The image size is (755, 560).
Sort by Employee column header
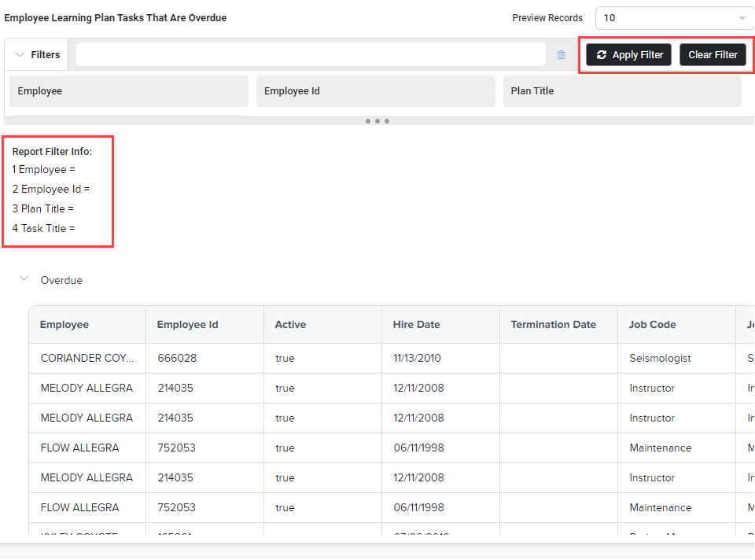pyautogui.click(x=87, y=325)
